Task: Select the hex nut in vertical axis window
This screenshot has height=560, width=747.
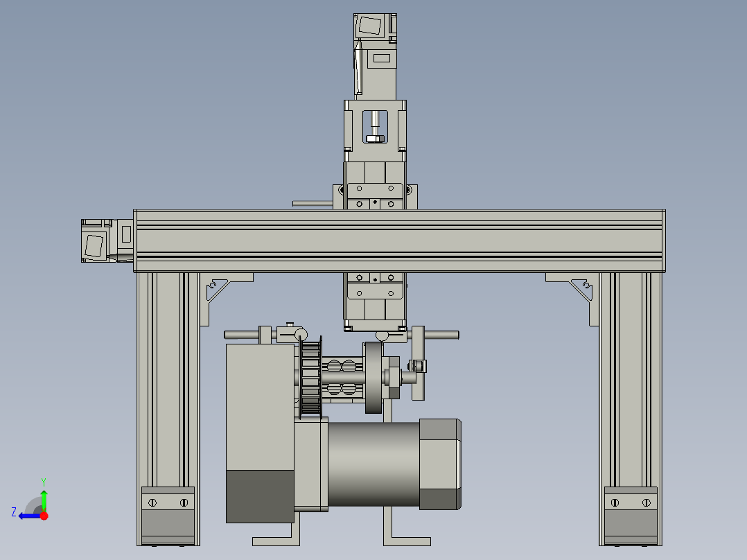Action: (x=375, y=139)
